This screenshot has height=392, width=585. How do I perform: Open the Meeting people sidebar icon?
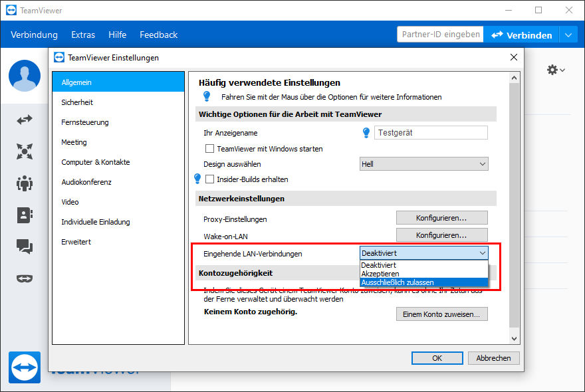coord(25,183)
